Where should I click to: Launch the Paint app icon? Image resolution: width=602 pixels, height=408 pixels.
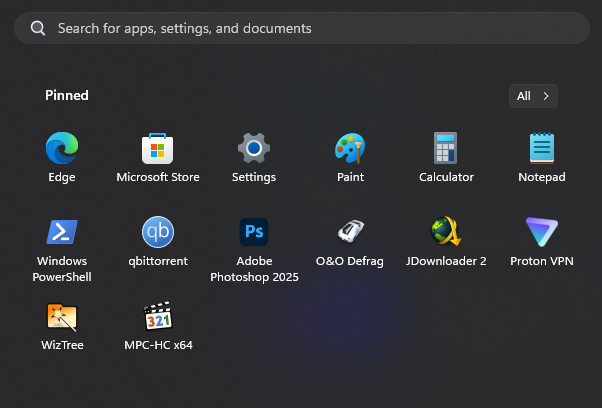tap(350, 148)
